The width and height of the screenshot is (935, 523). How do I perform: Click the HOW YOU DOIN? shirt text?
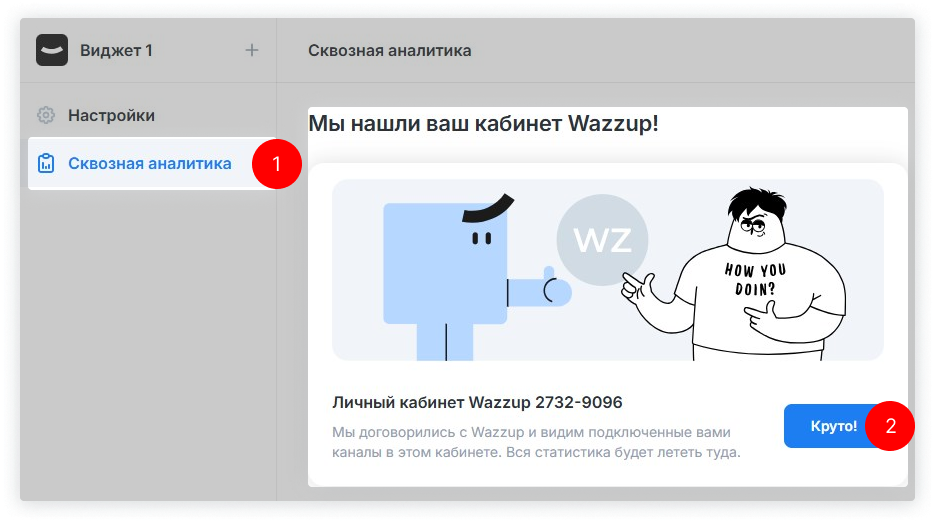pos(755,280)
